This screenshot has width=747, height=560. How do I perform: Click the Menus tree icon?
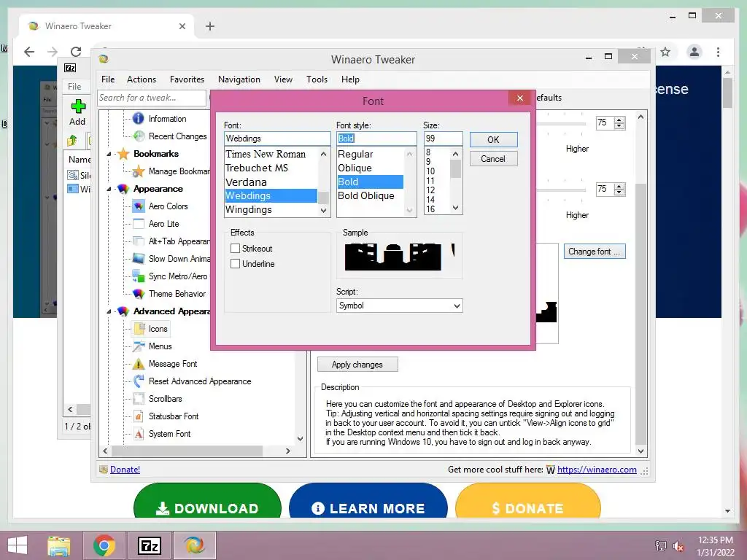(139, 346)
